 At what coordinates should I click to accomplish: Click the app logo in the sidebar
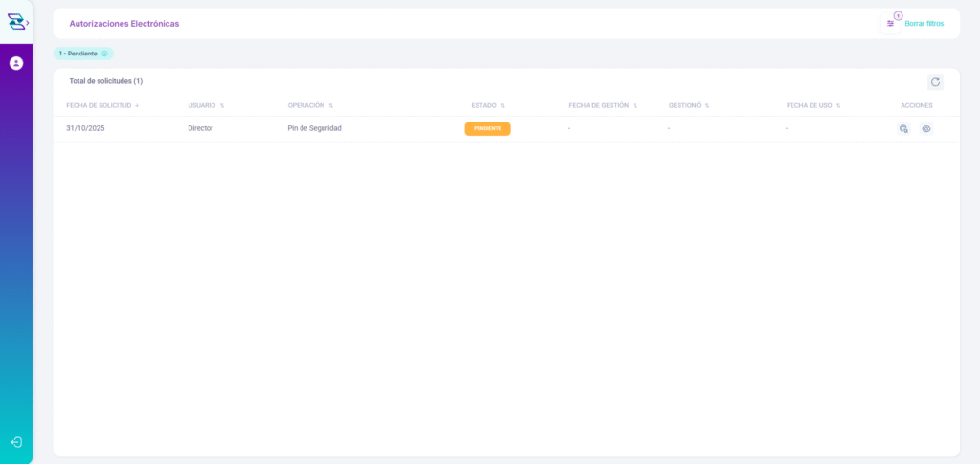click(14, 21)
